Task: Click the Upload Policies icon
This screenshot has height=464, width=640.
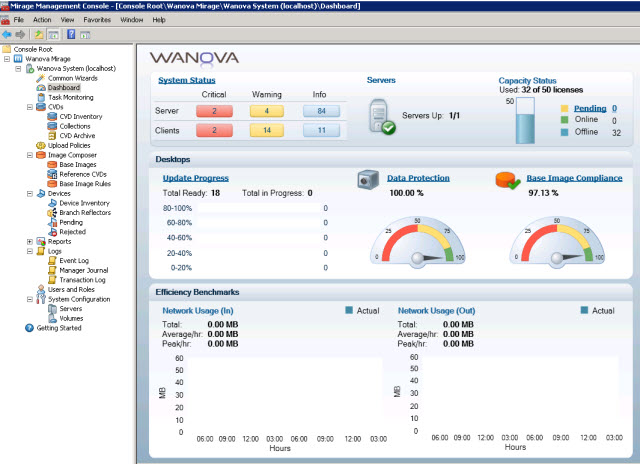Action: [41, 145]
